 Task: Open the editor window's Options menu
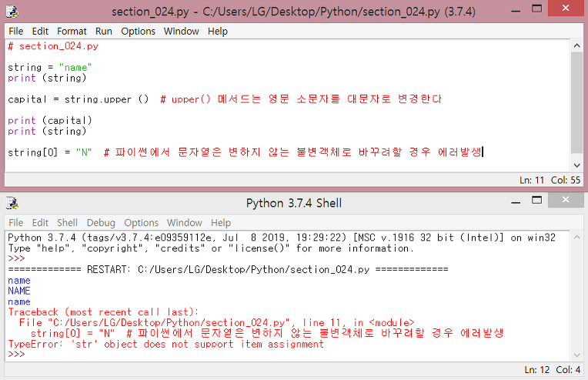click(138, 31)
